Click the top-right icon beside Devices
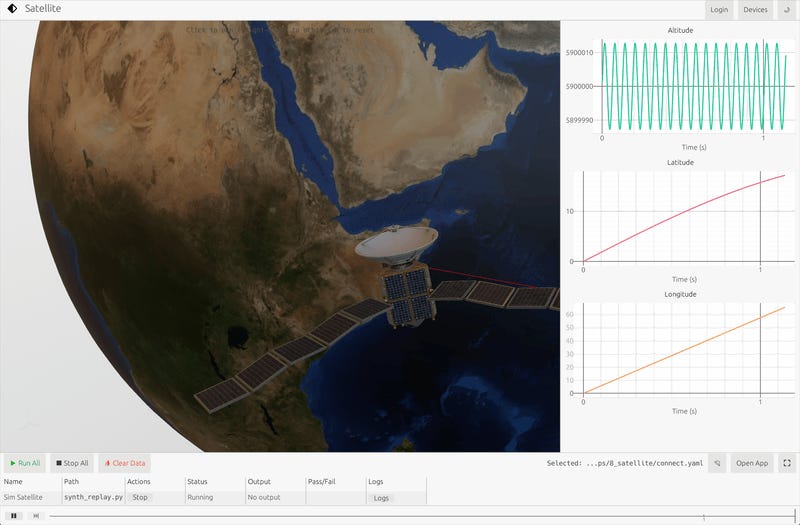This screenshot has height=525, width=800. (787, 10)
